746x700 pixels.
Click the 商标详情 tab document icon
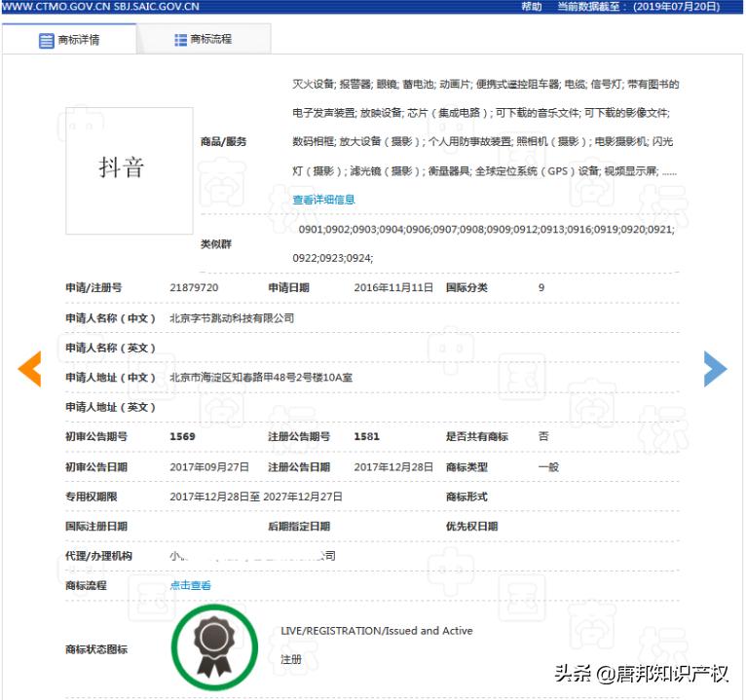[x=46, y=41]
